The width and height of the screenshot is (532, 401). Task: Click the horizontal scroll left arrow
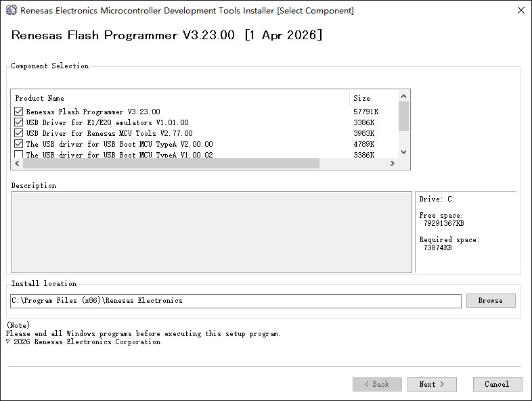click(17, 164)
